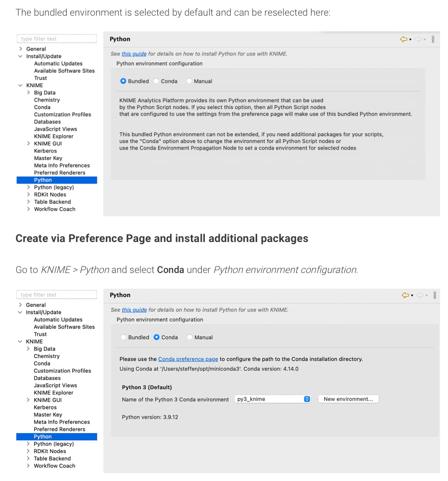448x481 pixels.
Task: Click the forward arrow in top Python panel
Action: [x=418, y=39]
